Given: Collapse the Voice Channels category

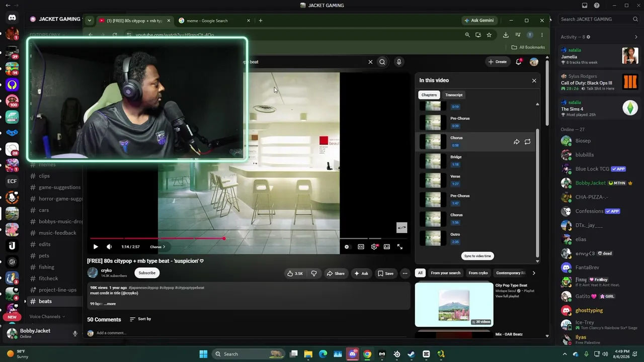Looking at the screenshot, I should point(47,317).
